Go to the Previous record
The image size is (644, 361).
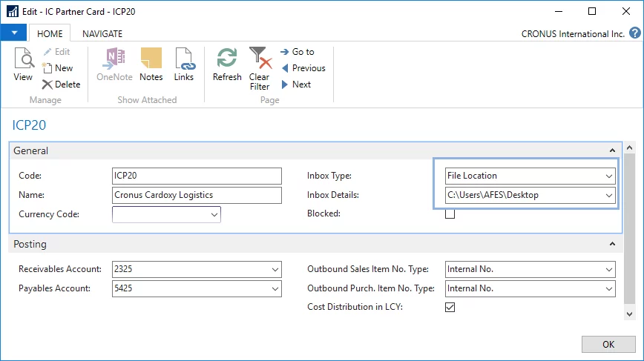pyautogui.click(x=303, y=68)
